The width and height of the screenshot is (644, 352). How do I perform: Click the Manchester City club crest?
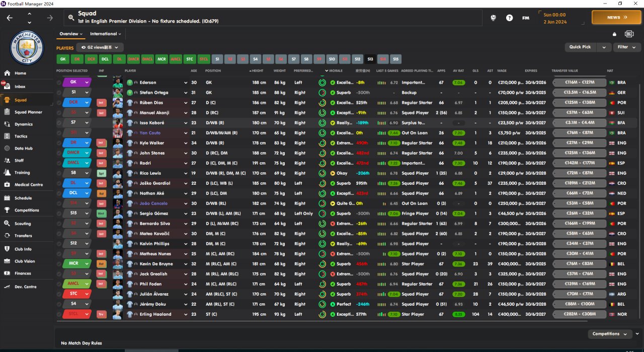(x=27, y=47)
